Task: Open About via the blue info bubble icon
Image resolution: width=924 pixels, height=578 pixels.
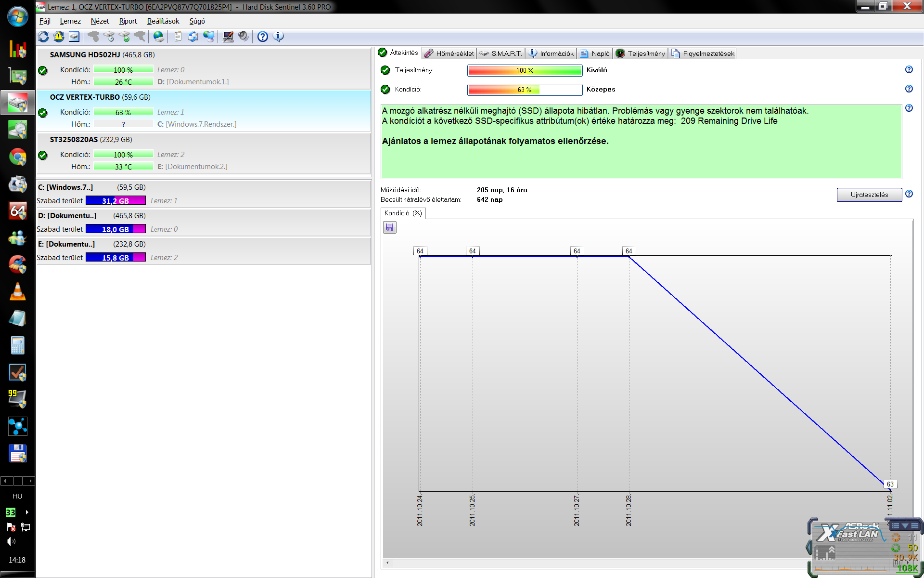Action: click(x=278, y=37)
